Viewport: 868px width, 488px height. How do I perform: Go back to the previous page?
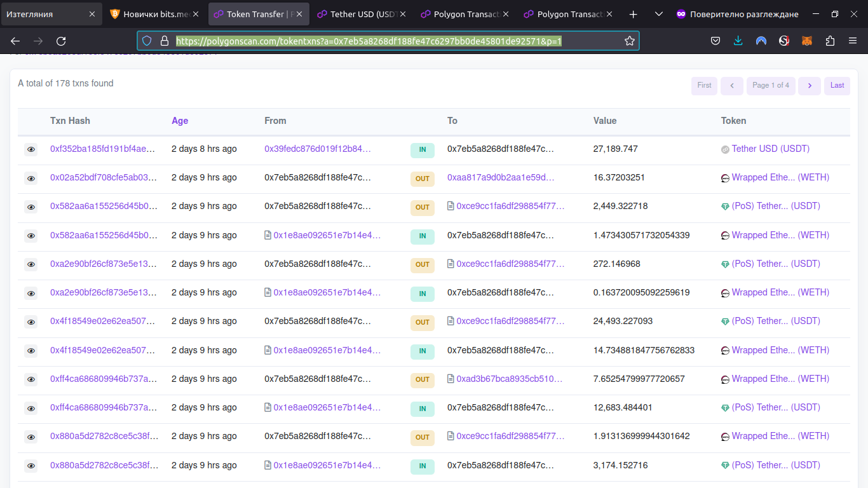[15, 41]
